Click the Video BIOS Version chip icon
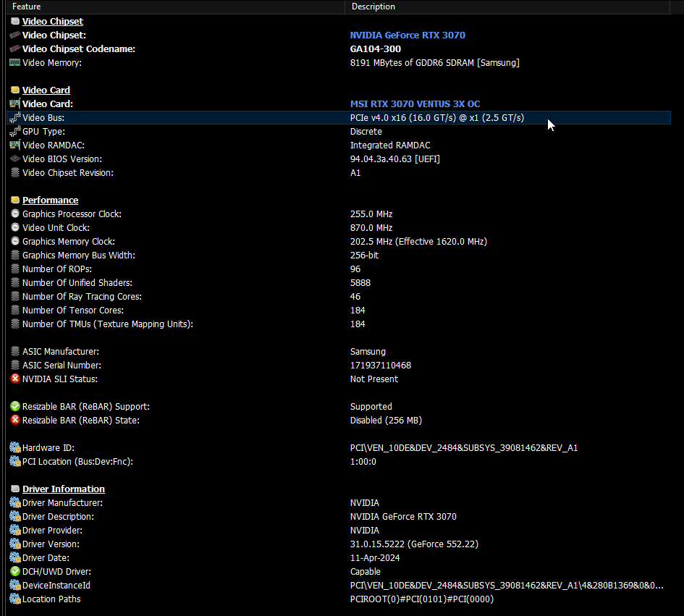The image size is (684, 616). [x=14, y=159]
